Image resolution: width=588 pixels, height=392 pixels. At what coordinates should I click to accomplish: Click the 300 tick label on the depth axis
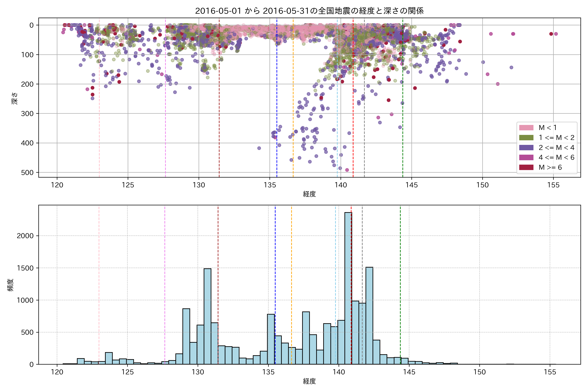27,114
